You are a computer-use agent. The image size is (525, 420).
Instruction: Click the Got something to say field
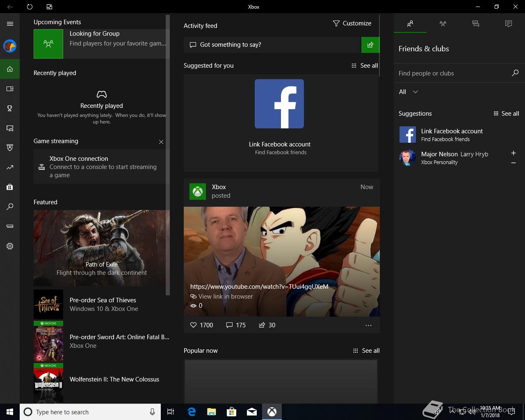tap(272, 45)
